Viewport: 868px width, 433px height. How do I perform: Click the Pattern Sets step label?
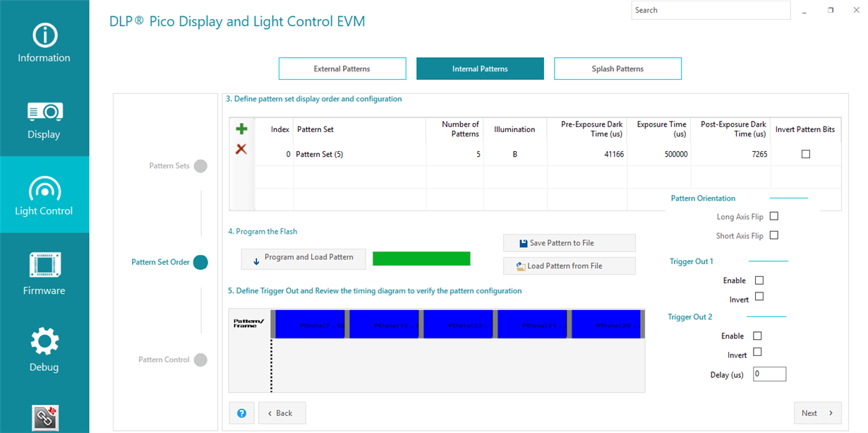169,166
